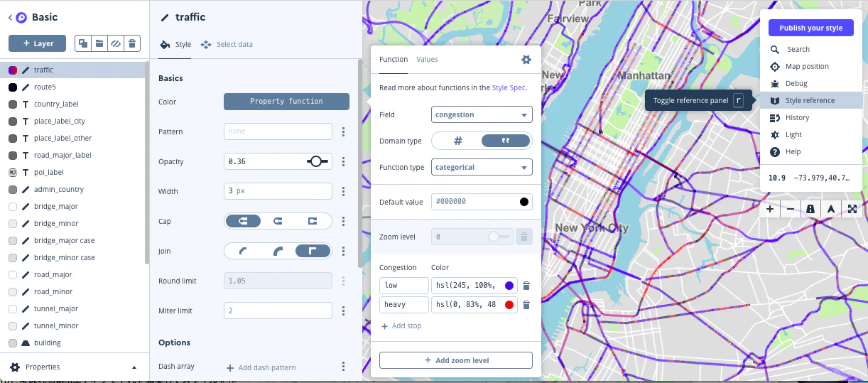Viewport: 868px width, 383px height.
Task: Choose Search from the side menu
Action: (811, 50)
